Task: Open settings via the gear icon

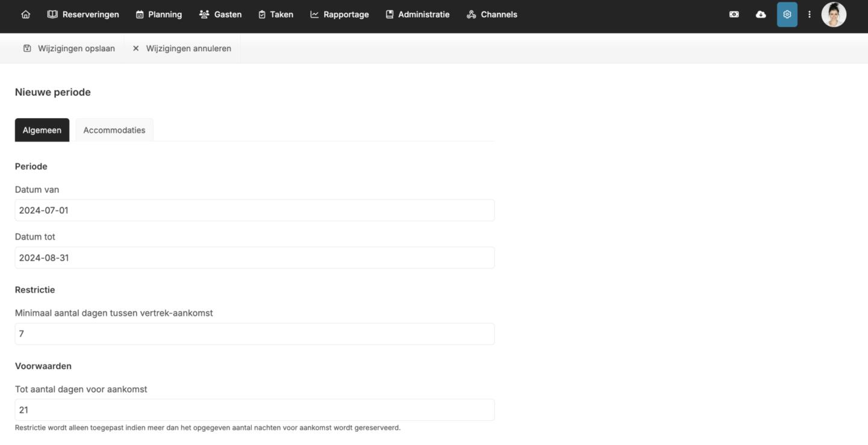Action: (787, 14)
